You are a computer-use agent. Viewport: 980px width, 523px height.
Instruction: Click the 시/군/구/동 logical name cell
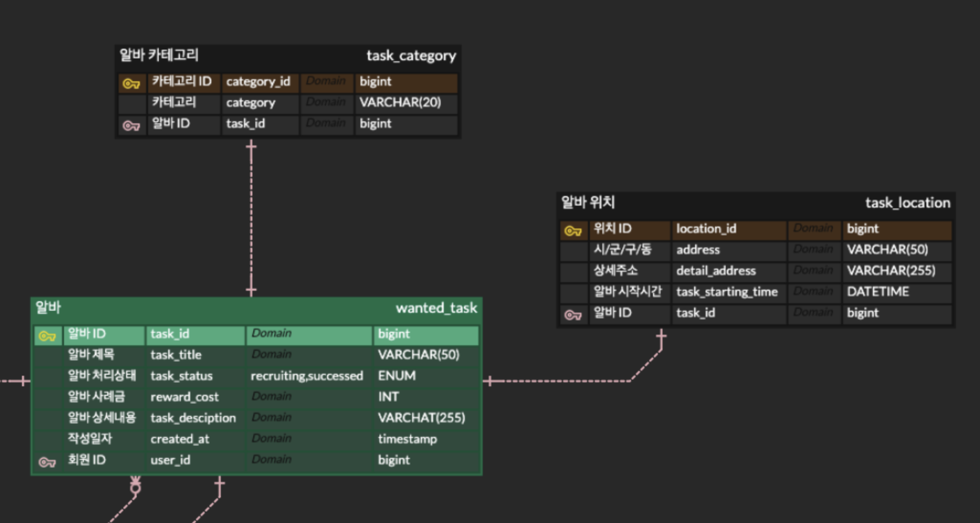click(630, 251)
